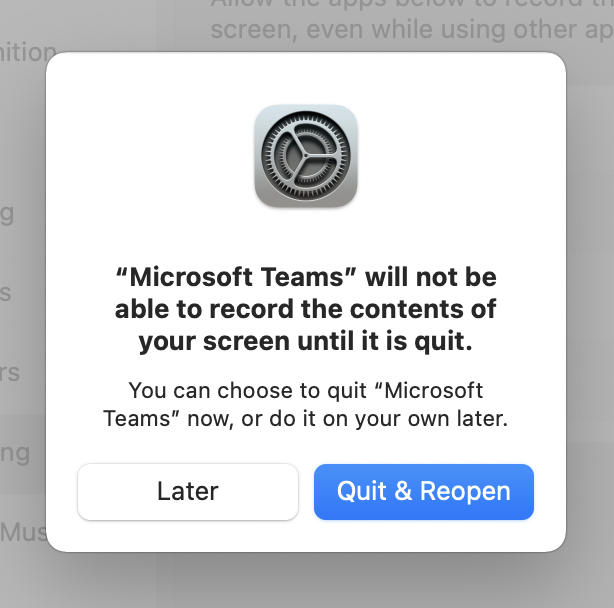Choose Later to postpone quitting Teams
This screenshot has height=608, width=614.
pyautogui.click(x=188, y=492)
